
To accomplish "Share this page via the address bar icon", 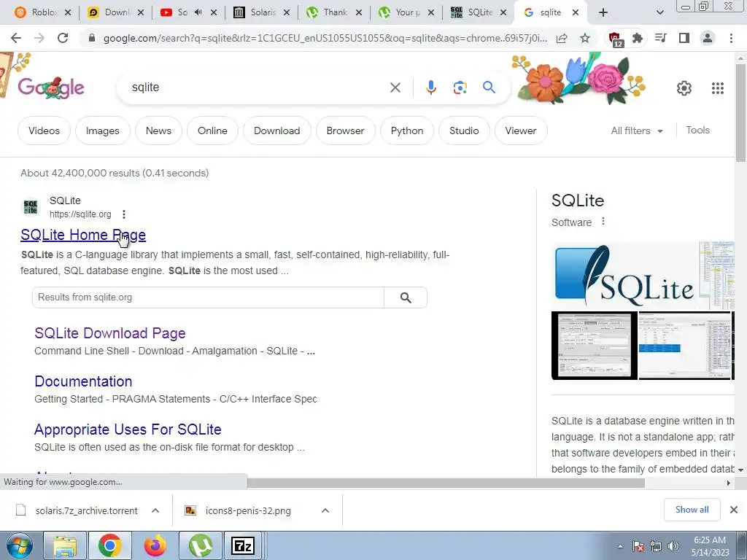I will [x=562, y=38].
